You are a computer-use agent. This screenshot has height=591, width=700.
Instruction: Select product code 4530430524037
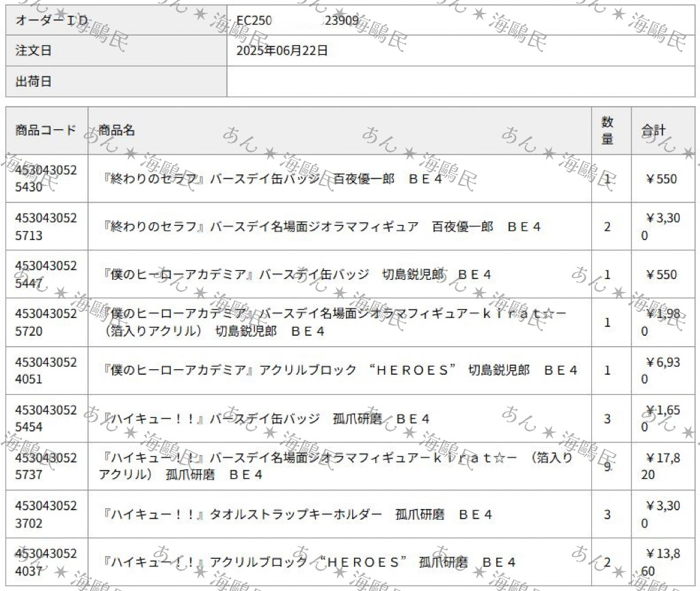tap(46, 562)
